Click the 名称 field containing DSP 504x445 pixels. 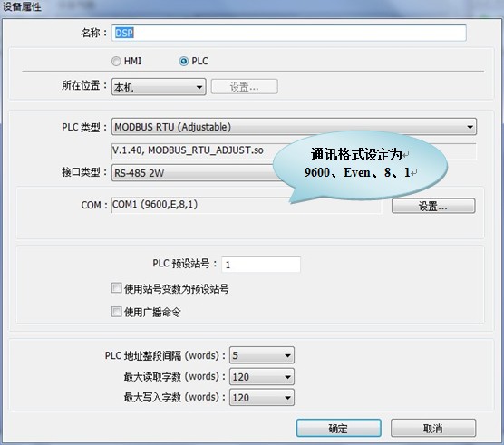pos(289,33)
